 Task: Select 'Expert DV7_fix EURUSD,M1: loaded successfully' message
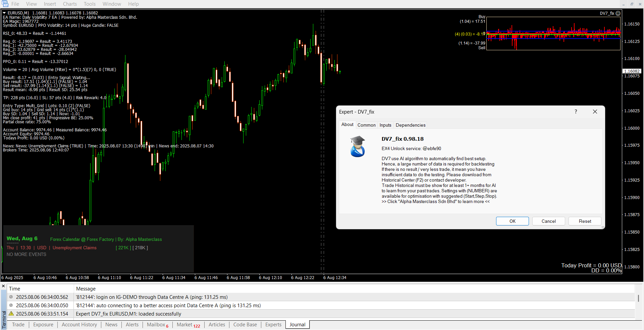point(128,314)
